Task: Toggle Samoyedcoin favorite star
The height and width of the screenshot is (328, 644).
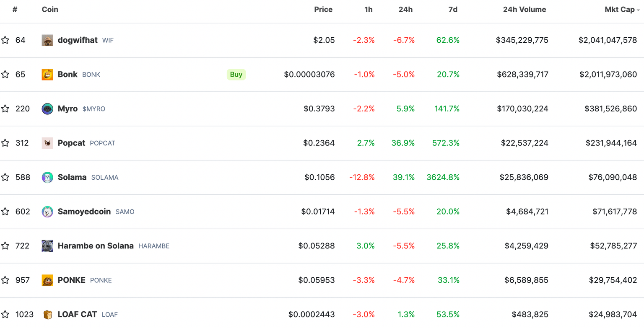Action: [5, 212]
